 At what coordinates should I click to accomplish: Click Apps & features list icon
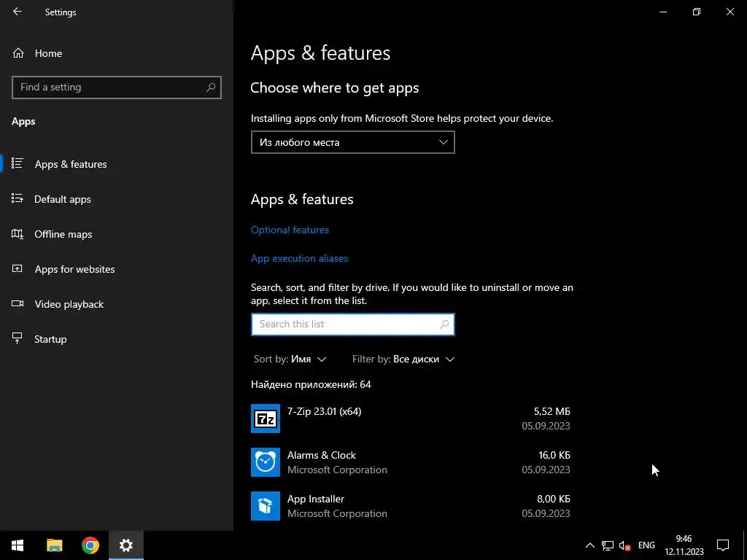click(18, 163)
